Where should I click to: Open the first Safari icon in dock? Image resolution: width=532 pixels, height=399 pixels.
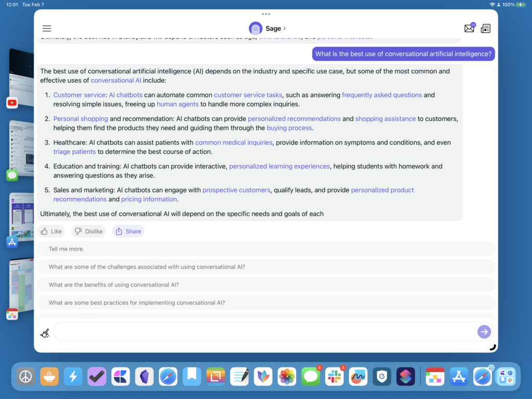(x=168, y=377)
